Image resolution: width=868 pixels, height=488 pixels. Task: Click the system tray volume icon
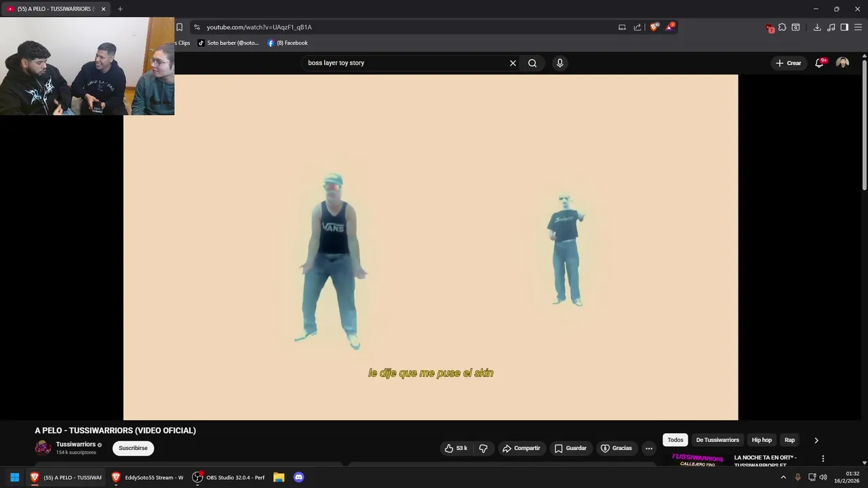coord(823,477)
